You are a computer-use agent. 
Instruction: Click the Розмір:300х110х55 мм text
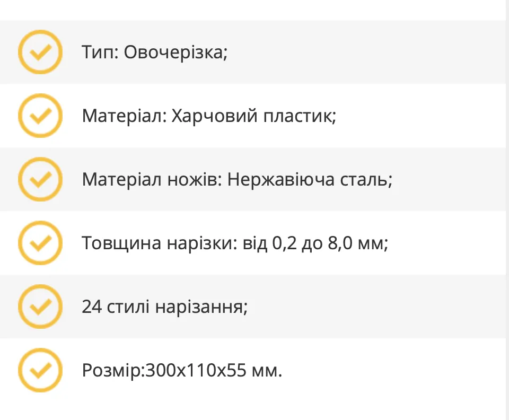pos(182,370)
